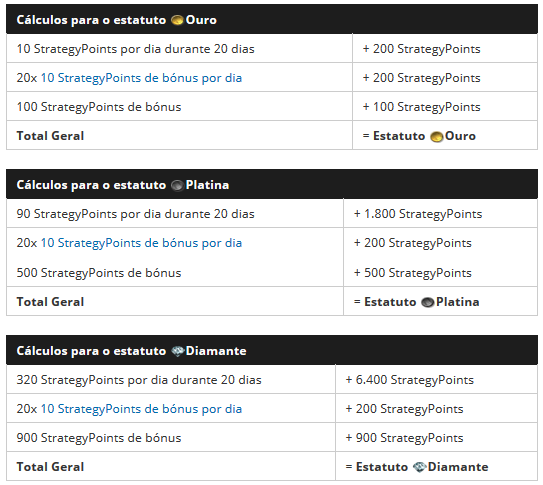Click the '100 StrategyPoints de bónus' row
The width and height of the screenshot is (543, 485).
pos(272,107)
